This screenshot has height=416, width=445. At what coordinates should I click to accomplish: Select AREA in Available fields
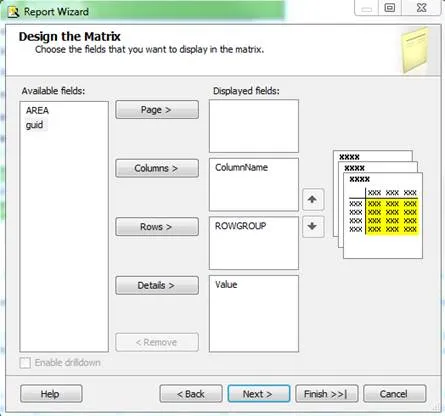tap(37, 110)
